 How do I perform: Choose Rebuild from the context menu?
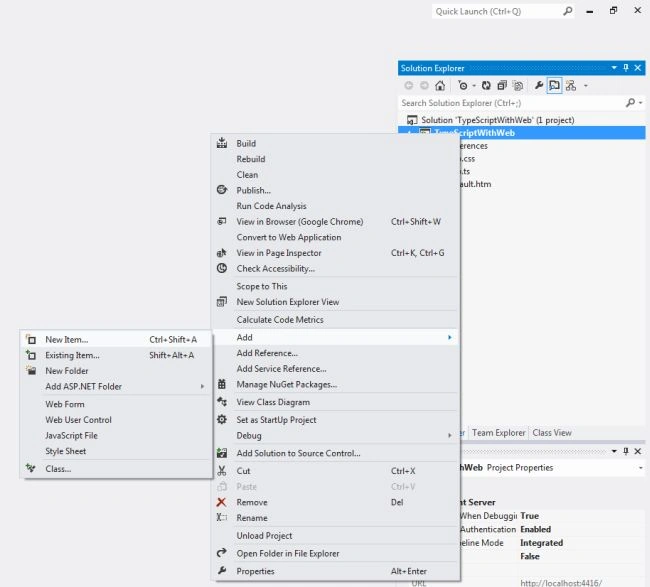[335, 159]
